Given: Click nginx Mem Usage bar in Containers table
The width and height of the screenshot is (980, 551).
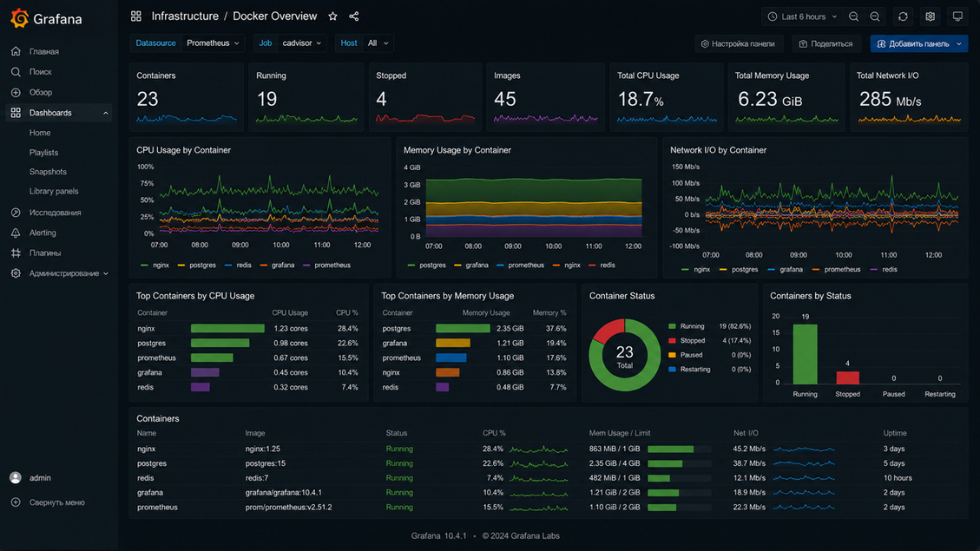Looking at the screenshot, I should click(x=680, y=449).
